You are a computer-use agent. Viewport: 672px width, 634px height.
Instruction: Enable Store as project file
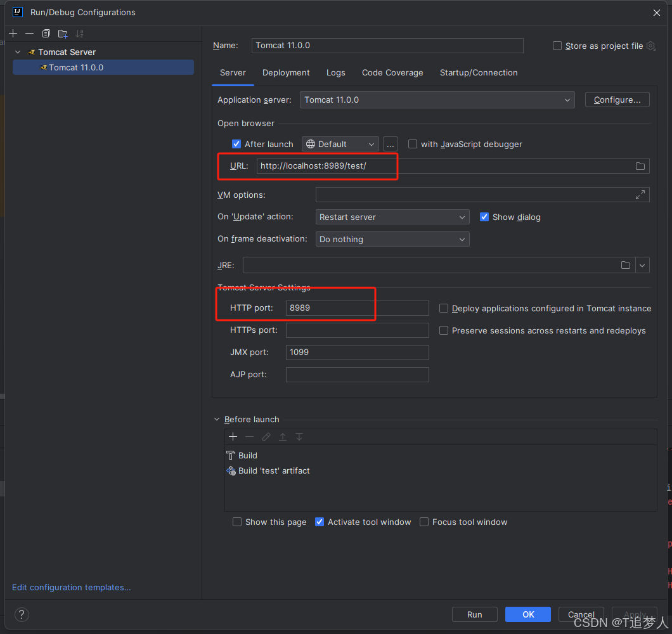coord(557,46)
